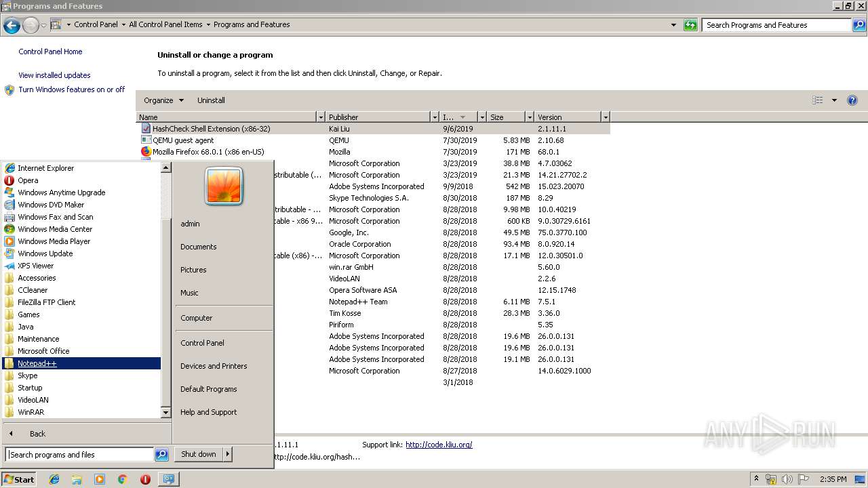This screenshot has height=488, width=868.
Task: Open the Microsoft Office folder
Action: pyautogui.click(x=43, y=351)
